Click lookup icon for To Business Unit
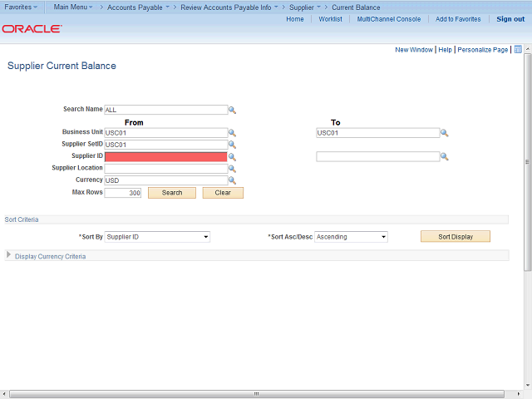Screen dimensions: 532x399 [x=445, y=133]
